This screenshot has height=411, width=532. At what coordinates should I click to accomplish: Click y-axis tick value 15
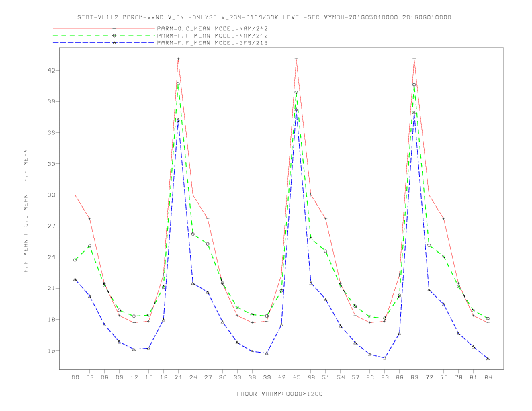coord(52,351)
